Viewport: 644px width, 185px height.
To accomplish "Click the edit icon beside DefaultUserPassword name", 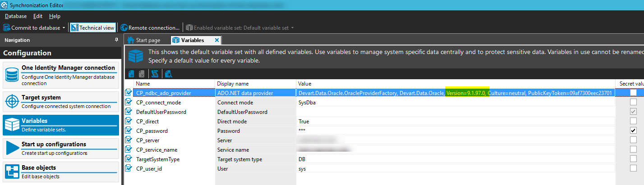I will 129,112.
